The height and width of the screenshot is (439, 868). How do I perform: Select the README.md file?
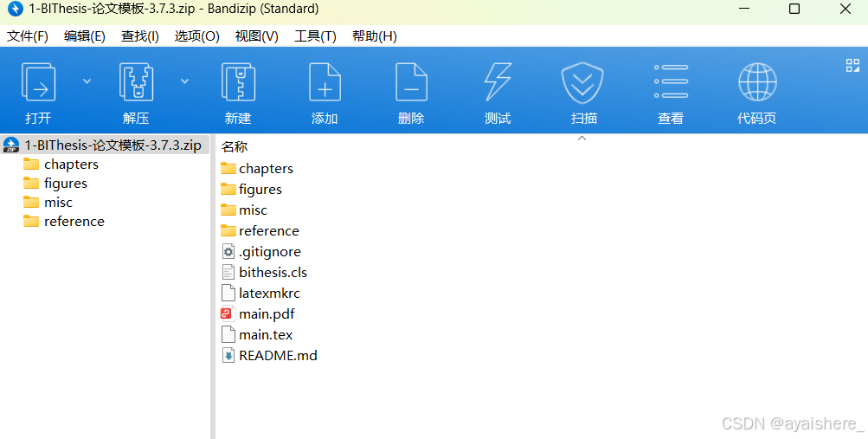click(x=270, y=355)
